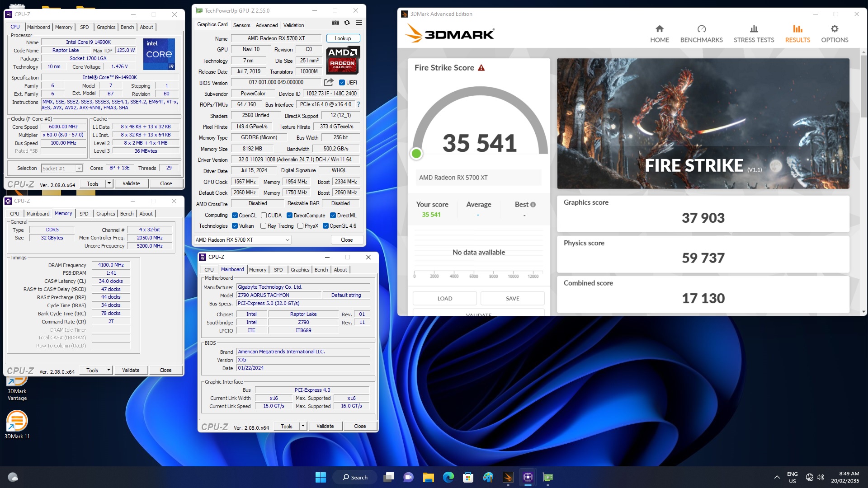The image size is (868, 488).
Task: Open the Validation tab in GPU-Z
Action: pos(293,25)
